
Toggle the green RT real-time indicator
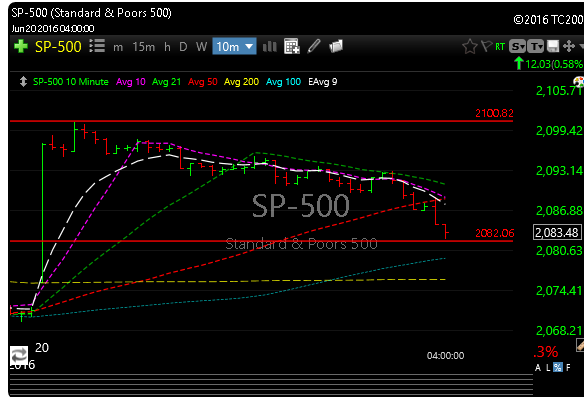(500, 47)
